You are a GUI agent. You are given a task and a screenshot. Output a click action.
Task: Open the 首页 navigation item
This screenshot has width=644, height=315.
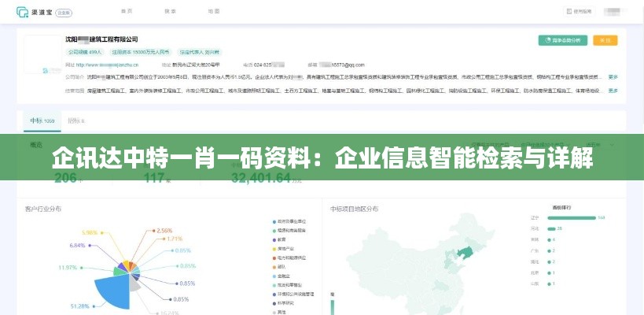(x=127, y=12)
